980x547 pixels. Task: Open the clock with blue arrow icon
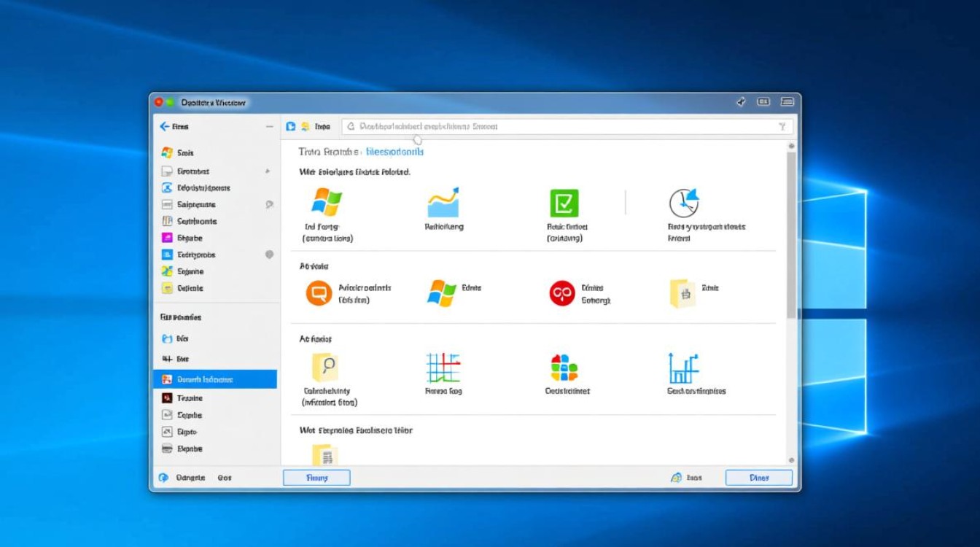(683, 203)
